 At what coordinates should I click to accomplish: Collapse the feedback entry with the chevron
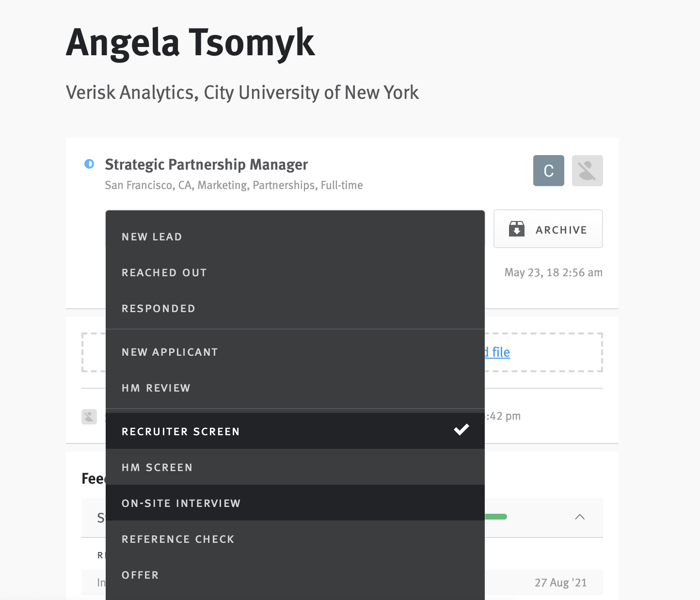(x=580, y=517)
